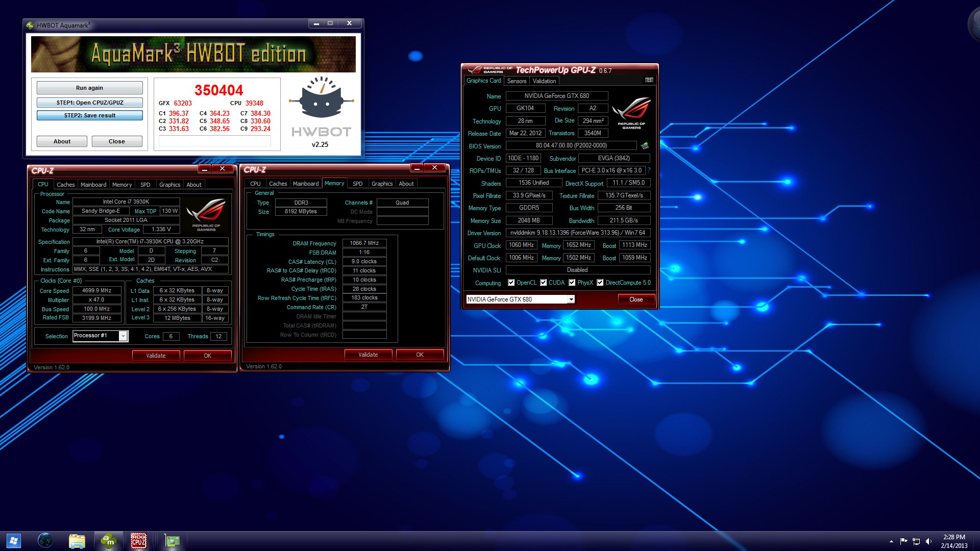Show hidden system tray icons
This screenshot has height=551, width=980.
tap(891, 541)
